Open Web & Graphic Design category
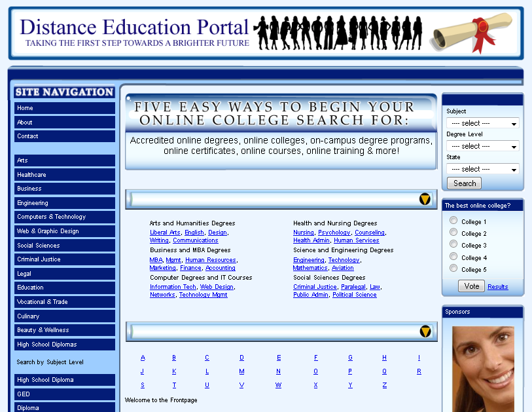 [x=65, y=231]
